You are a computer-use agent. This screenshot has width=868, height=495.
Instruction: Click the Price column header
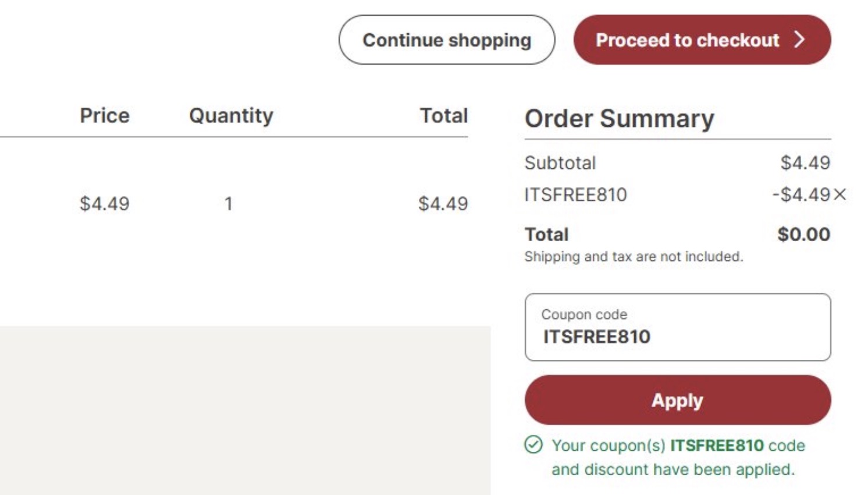click(105, 115)
